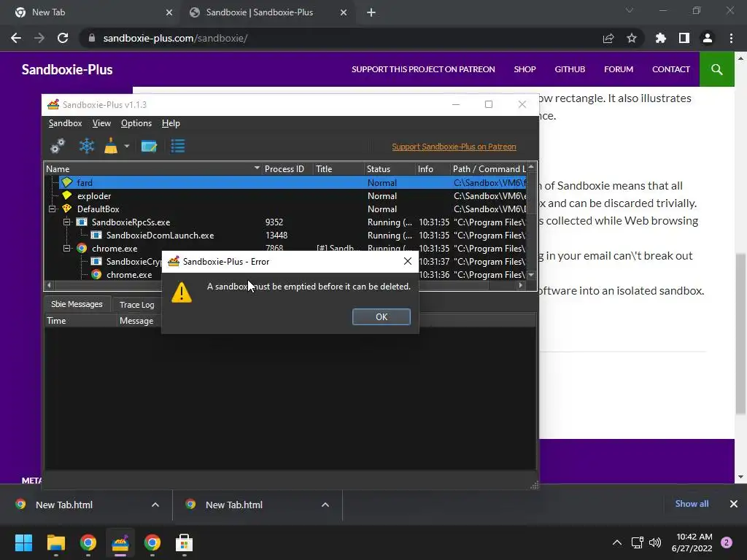This screenshot has width=747, height=560.
Task: Click the edit ini file toolbar icon
Action: [149, 146]
